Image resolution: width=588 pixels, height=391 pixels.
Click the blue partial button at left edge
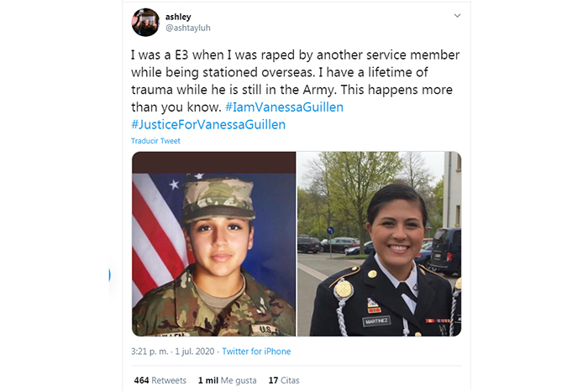[109, 275]
